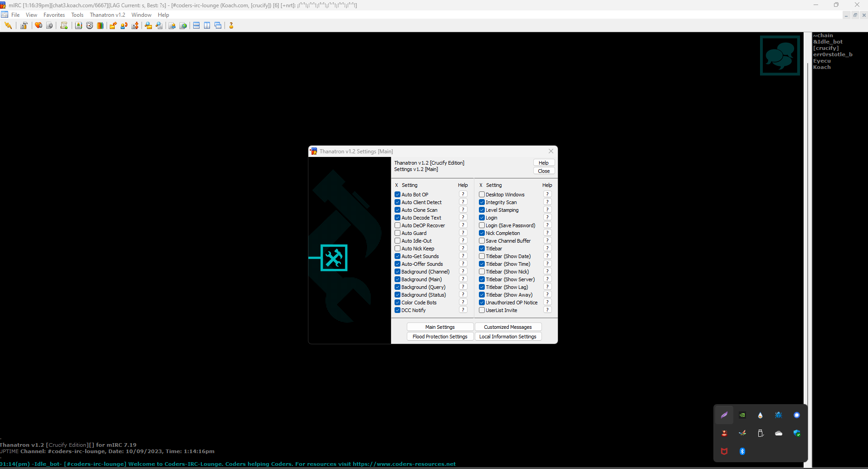Select user Koach in nick list

coord(822,67)
